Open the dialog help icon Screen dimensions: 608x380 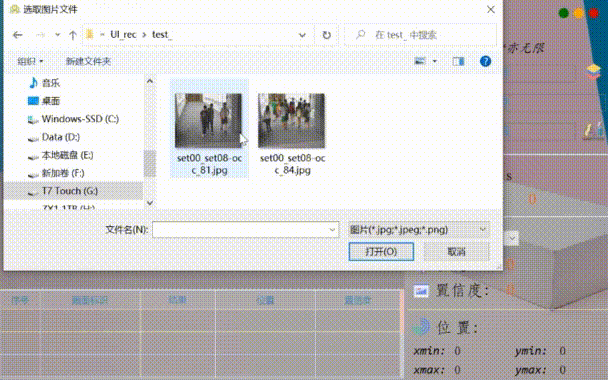point(485,61)
